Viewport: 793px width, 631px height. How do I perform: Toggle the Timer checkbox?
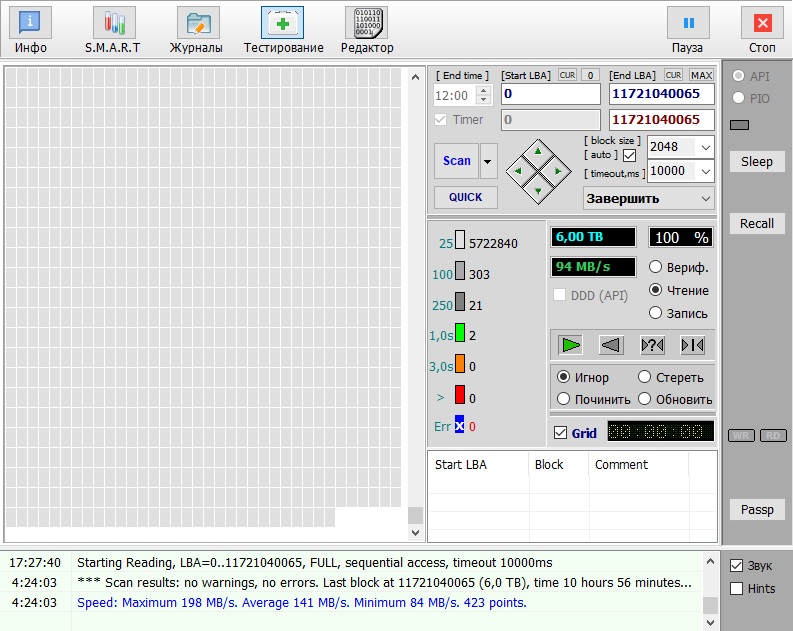(x=440, y=119)
